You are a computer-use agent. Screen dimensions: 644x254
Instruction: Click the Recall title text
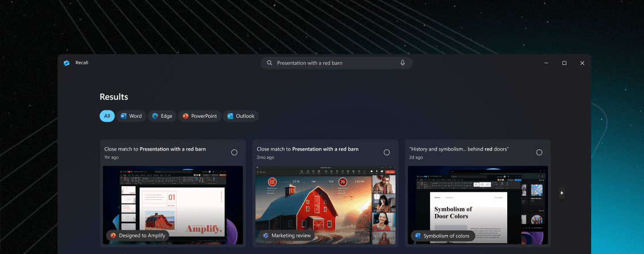[x=82, y=63]
